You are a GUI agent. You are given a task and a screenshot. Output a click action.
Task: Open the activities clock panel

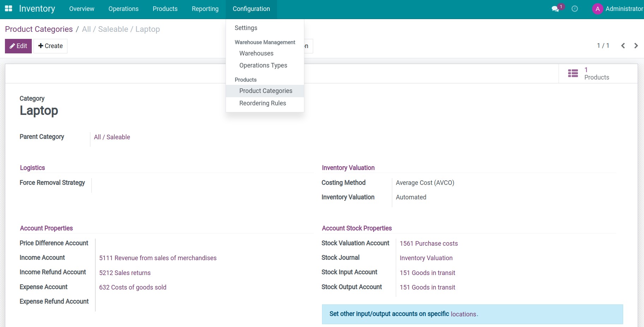coord(575,8)
